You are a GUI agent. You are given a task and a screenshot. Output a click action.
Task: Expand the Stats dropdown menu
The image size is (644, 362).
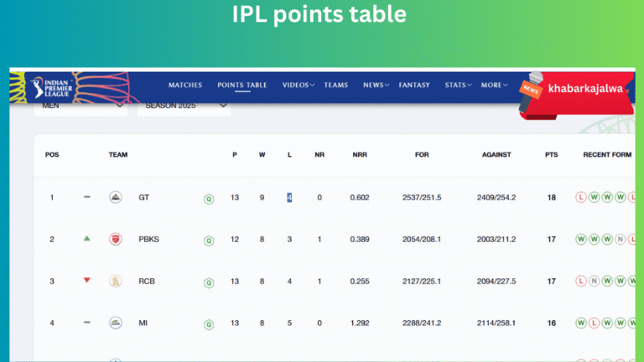[458, 85]
